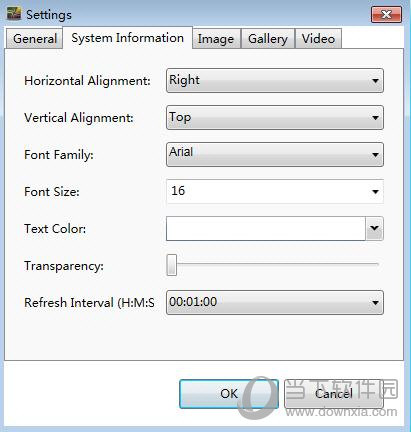Click the Text Color white swatch
Screen dimensions: 411x432
(266, 228)
